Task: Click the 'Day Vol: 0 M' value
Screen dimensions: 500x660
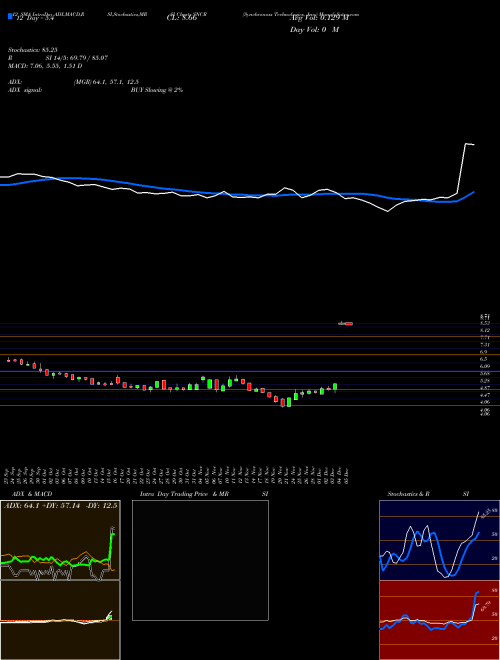Action: pos(314,30)
